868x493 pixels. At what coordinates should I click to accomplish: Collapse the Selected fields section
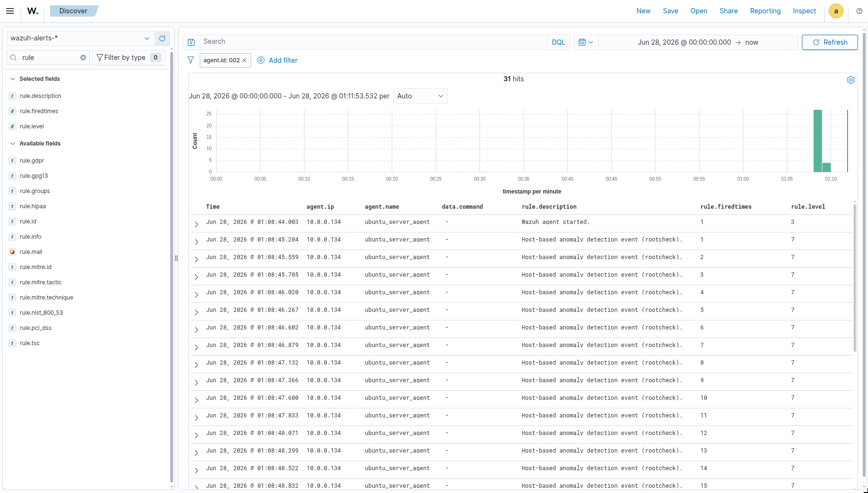[x=13, y=79]
